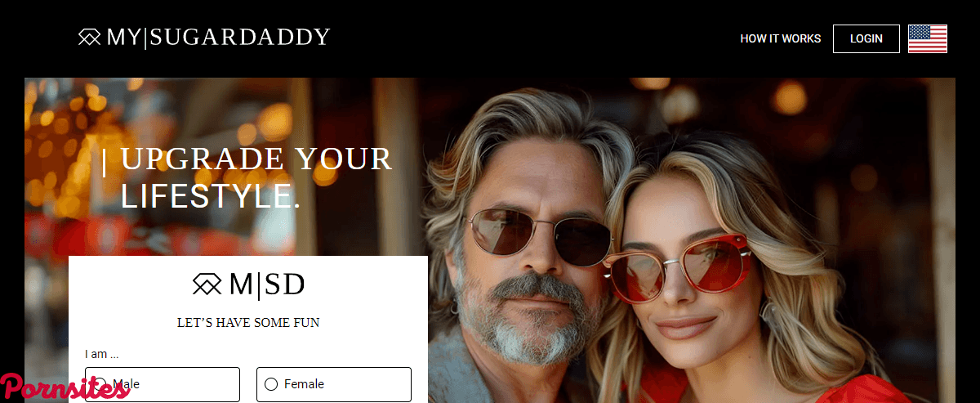Click the M|SD form title text
This screenshot has height=403, width=980.
coord(267,284)
